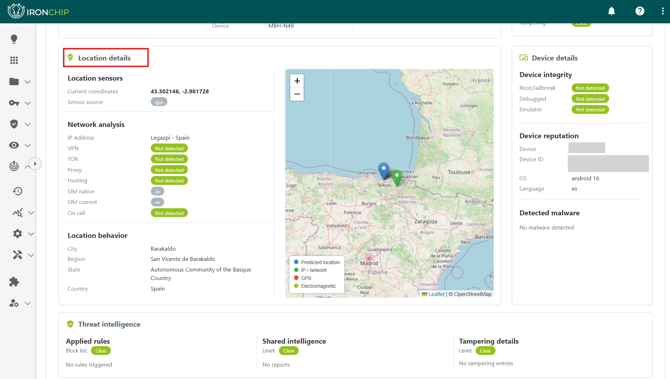
Task: Open the puzzle piece plugins icon
Action: (x=14, y=282)
